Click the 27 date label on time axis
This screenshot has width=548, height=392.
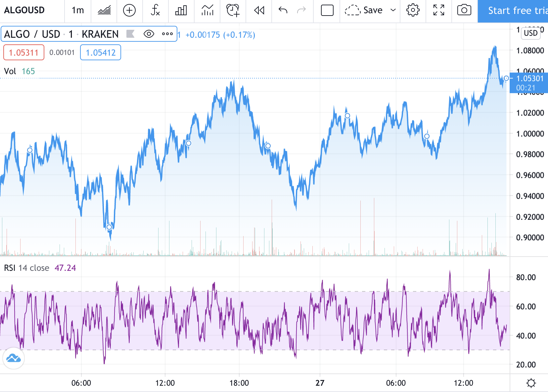(x=320, y=383)
